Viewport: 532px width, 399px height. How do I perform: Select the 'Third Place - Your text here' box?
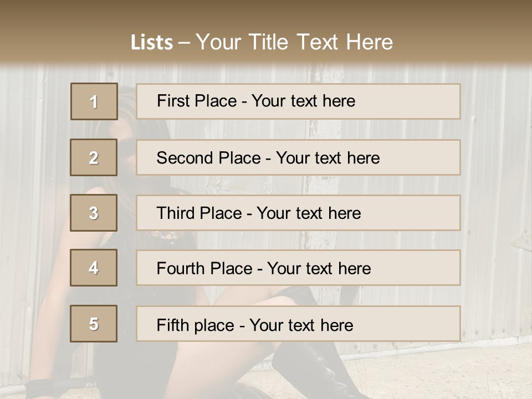coord(298,213)
